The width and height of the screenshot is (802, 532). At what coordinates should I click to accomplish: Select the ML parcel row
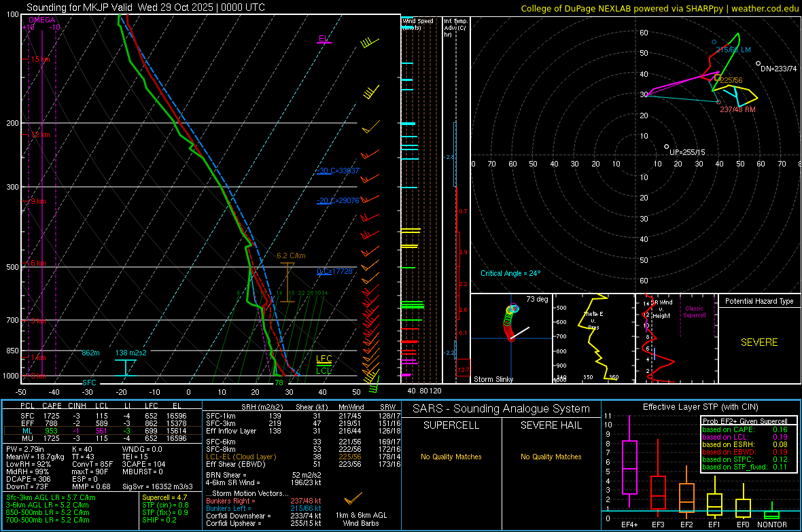[103, 431]
